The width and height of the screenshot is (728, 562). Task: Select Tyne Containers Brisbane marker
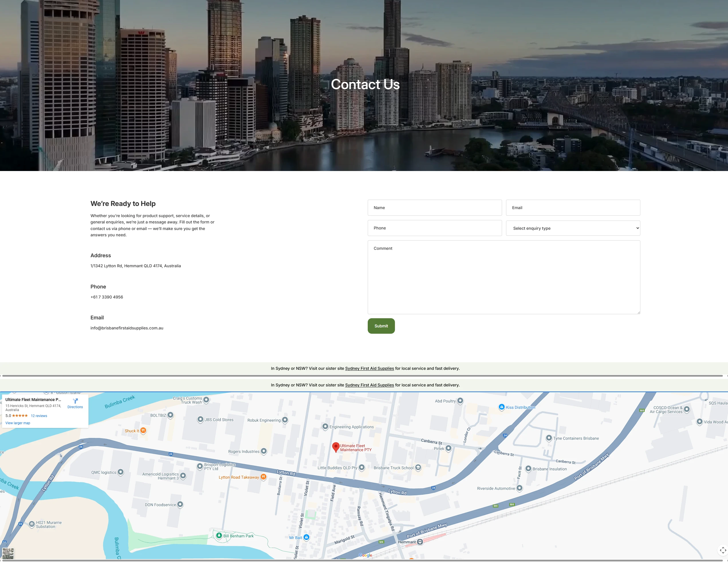tap(549, 438)
